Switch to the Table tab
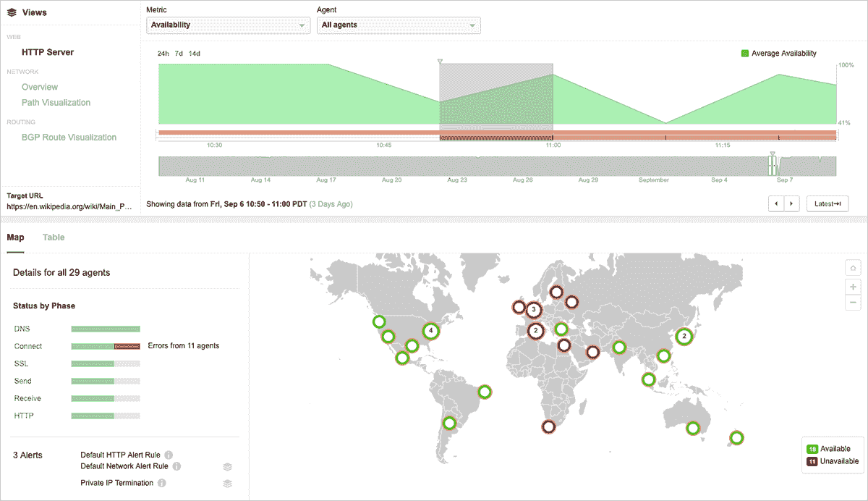This screenshot has width=868, height=501. (54, 237)
